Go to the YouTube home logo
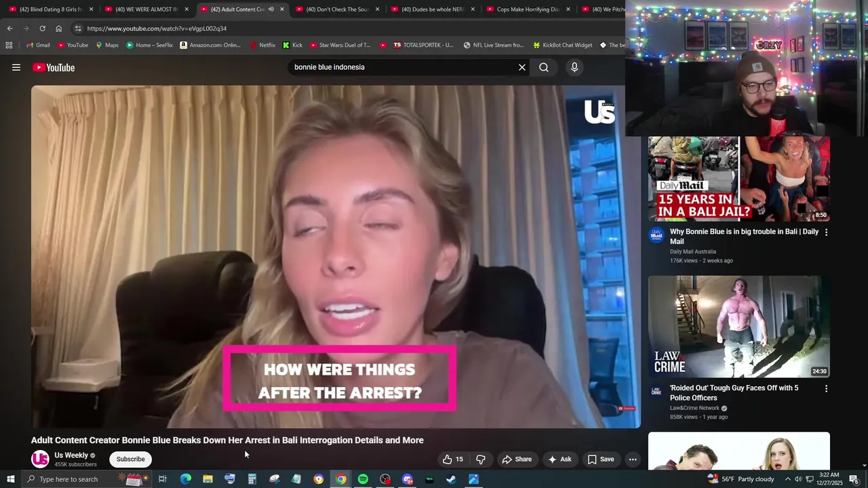868x488 pixels. (x=54, y=67)
